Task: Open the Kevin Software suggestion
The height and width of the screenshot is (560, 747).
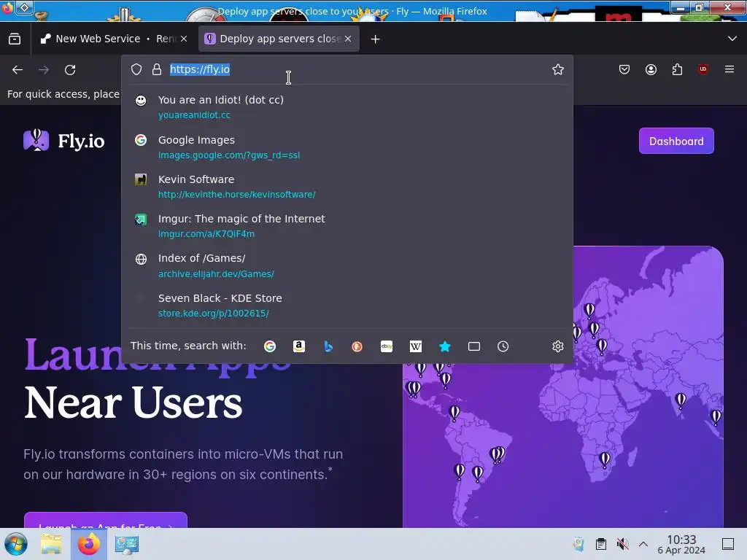Action: click(x=347, y=187)
